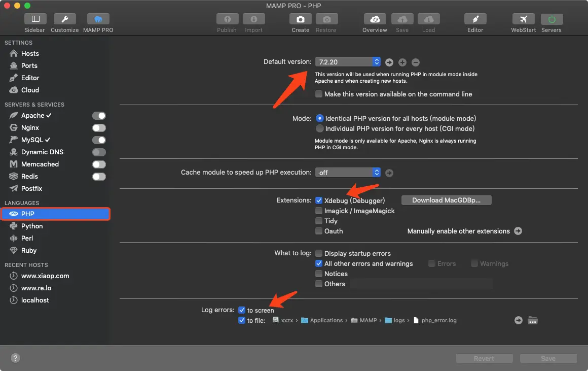Click the MAMP PRO elephant icon

pos(98,19)
